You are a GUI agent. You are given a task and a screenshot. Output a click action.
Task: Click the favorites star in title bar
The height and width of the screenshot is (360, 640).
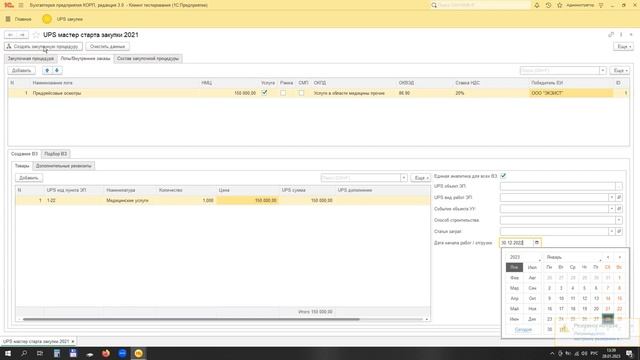(560, 5)
